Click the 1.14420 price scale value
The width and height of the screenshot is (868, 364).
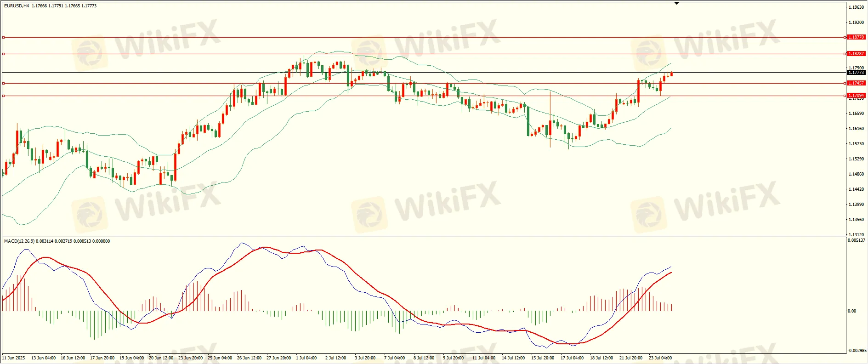(x=856, y=189)
